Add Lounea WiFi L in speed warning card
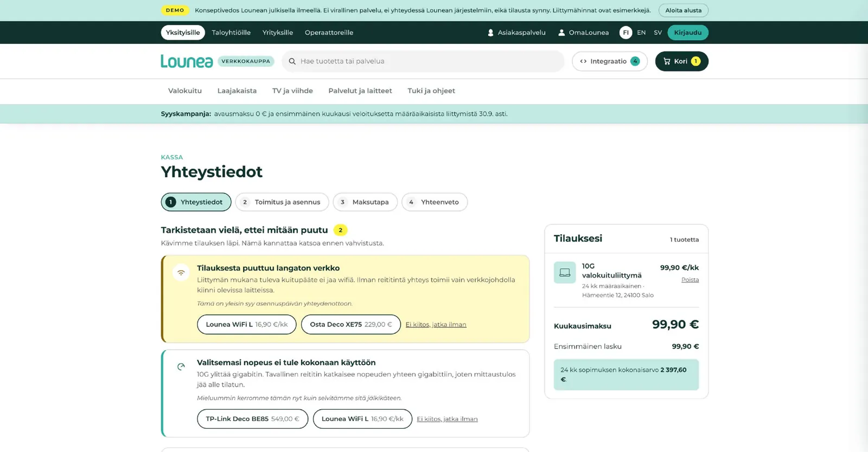The width and height of the screenshot is (868, 452). pos(362,419)
